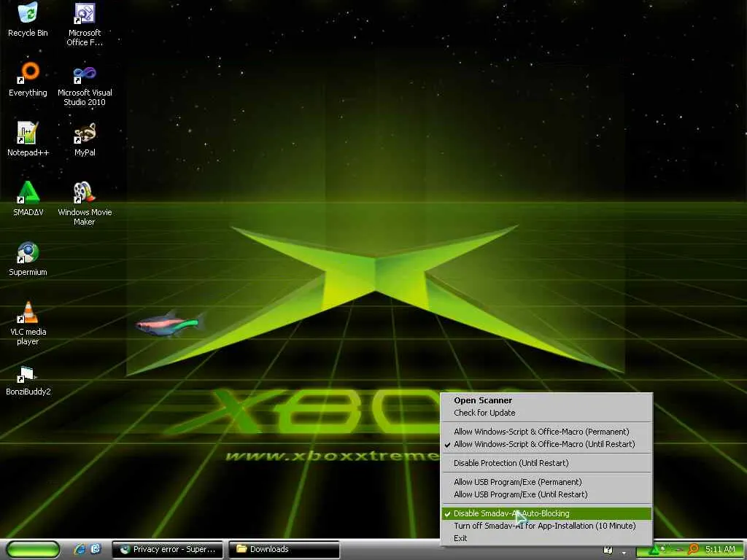The width and height of the screenshot is (747, 560).
Task: Turn off Smadav-AI for App-Installation (10 Minute)
Action: coord(547,526)
